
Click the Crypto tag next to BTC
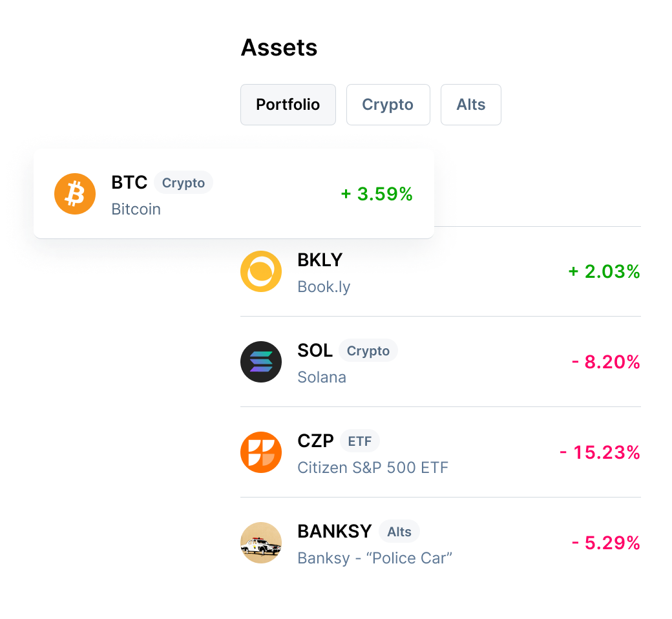pyautogui.click(x=184, y=183)
